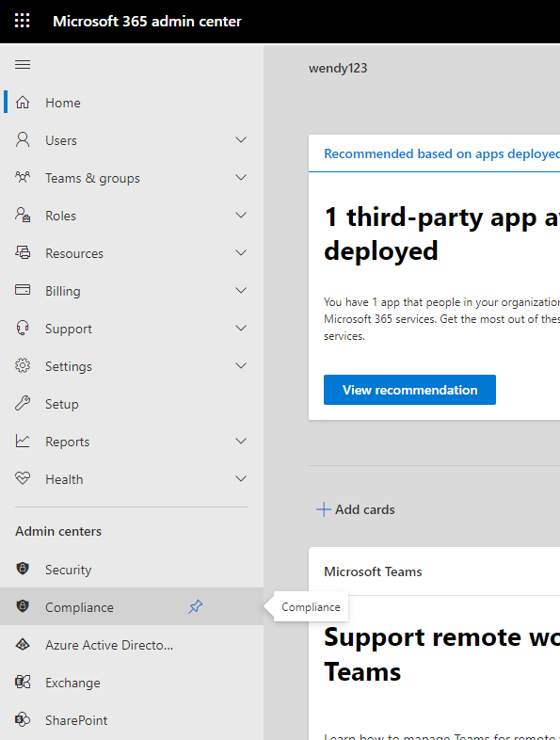Click the Health label text
The width and height of the screenshot is (560, 740).
[x=64, y=479]
